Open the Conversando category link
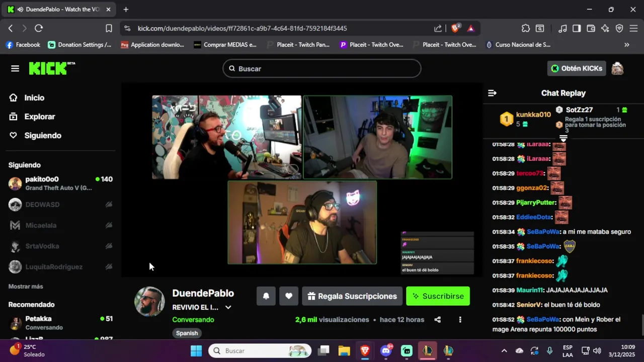Image resolution: width=644 pixels, height=362 pixels. pos(193,320)
